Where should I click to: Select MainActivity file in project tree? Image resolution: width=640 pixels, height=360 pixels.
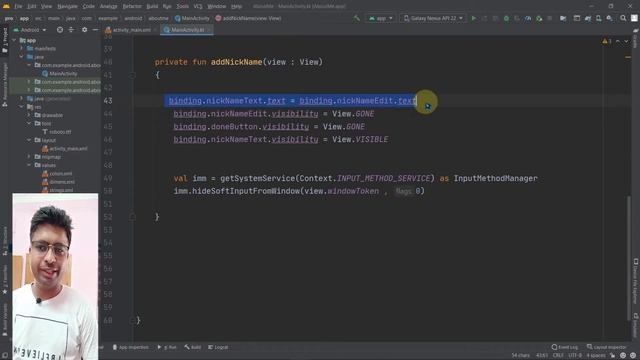click(x=59, y=73)
